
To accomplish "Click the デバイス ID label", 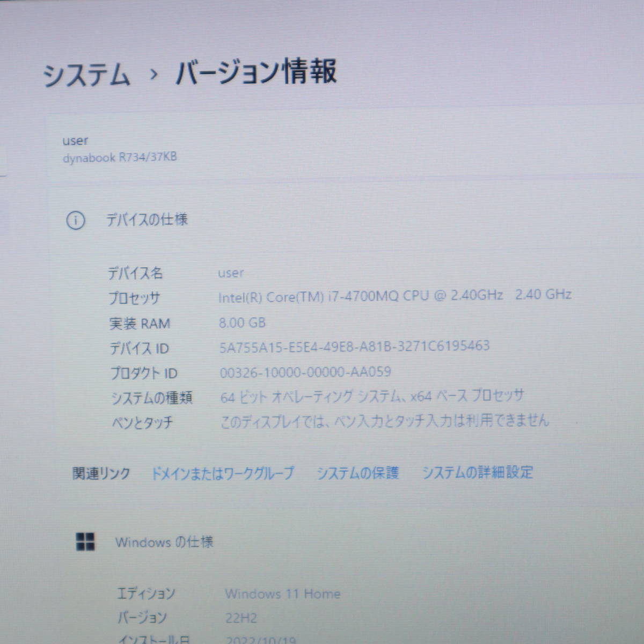I will (x=140, y=348).
